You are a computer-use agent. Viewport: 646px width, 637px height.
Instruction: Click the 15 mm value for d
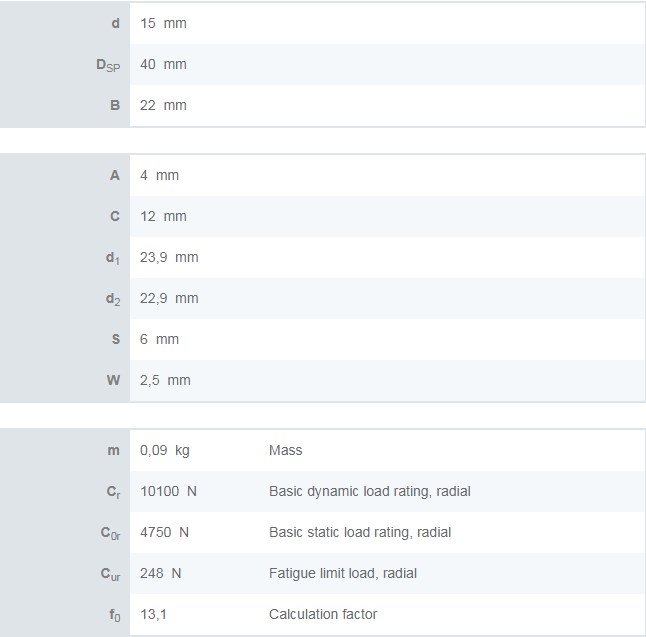coord(163,23)
